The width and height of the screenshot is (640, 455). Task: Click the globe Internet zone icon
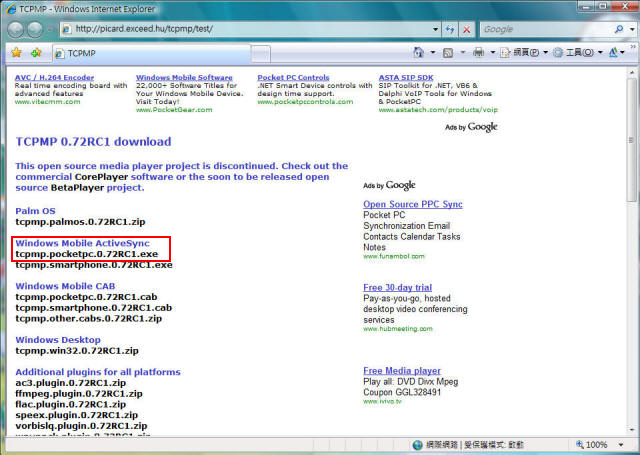point(417,445)
